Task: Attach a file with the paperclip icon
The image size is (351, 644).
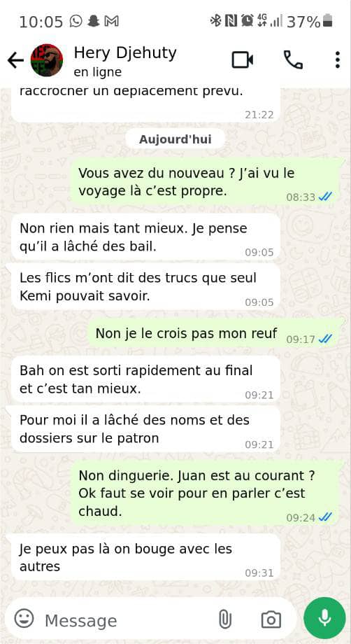Action: (224, 619)
